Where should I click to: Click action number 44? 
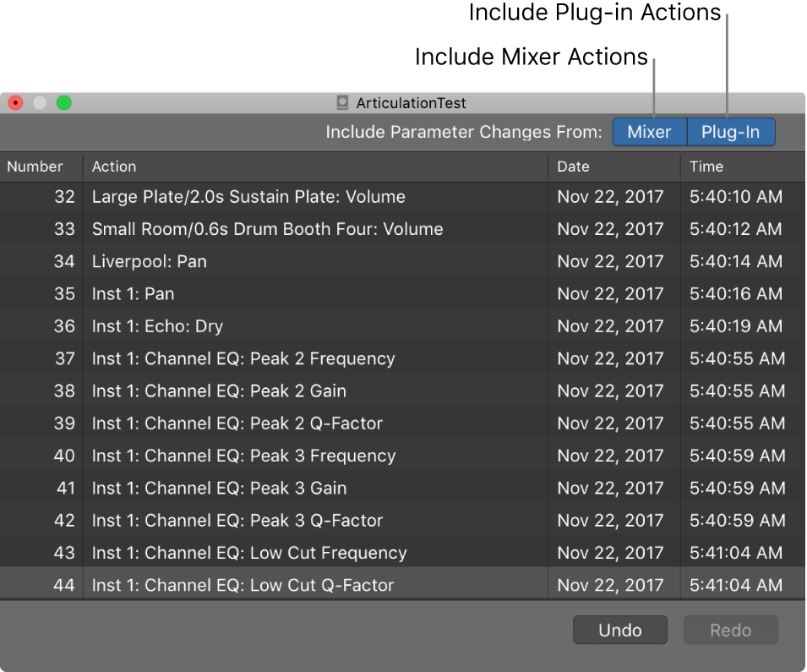[x=64, y=586]
